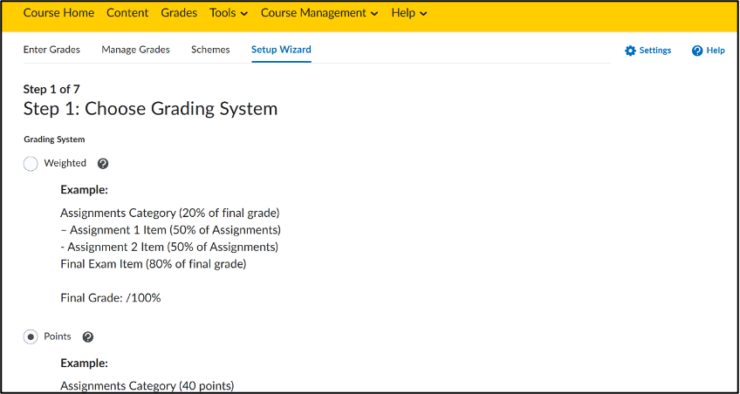
Task: Open help icon next to Weighted
Action: [x=102, y=163]
